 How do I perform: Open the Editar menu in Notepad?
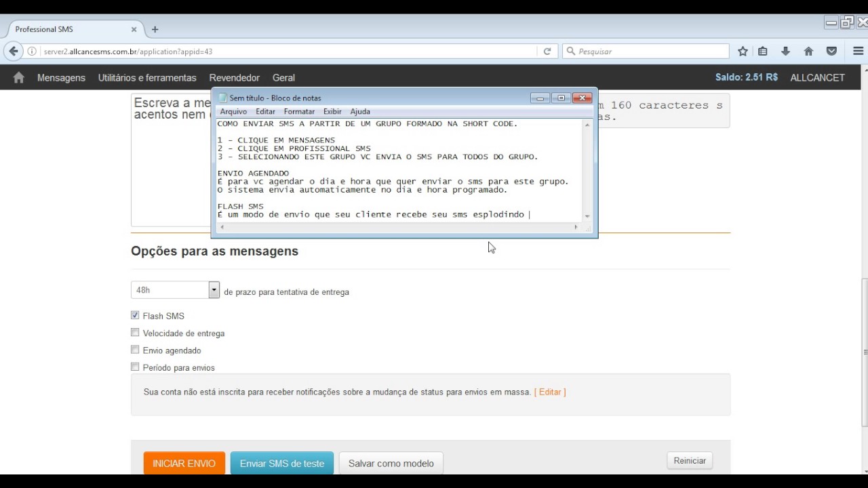pos(265,112)
